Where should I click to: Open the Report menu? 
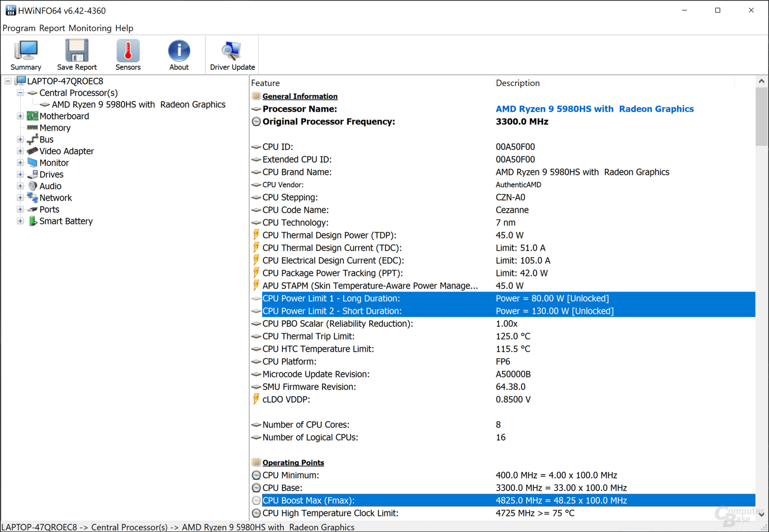click(52, 28)
